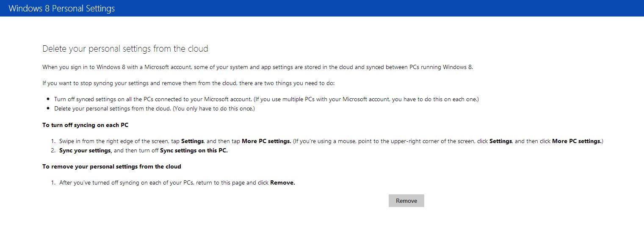Screen dimensions: 644x243
Task: Click the bullet "Turn off synced settings on all the PCs"
Action: tap(266, 99)
